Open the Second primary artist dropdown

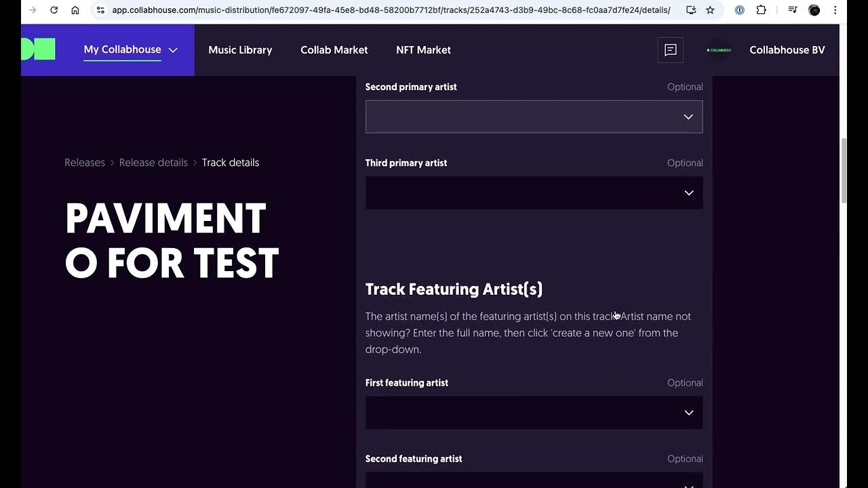click(x=534, y=117)
